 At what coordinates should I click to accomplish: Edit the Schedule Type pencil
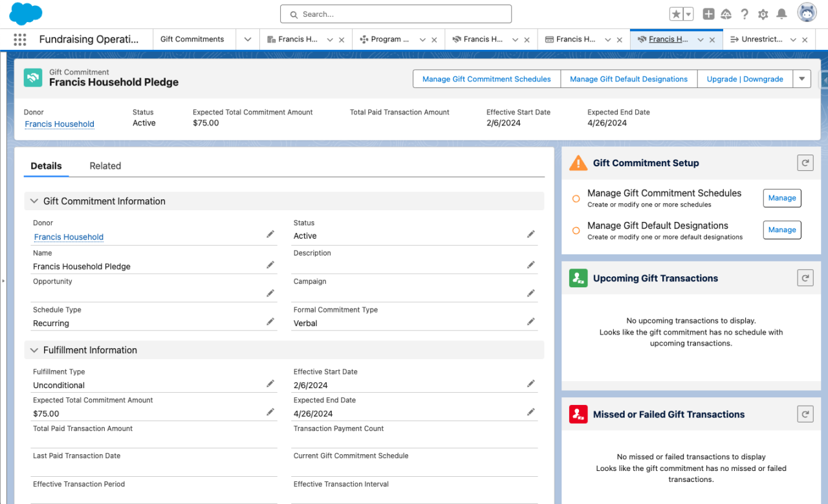[x=270, y=322]
